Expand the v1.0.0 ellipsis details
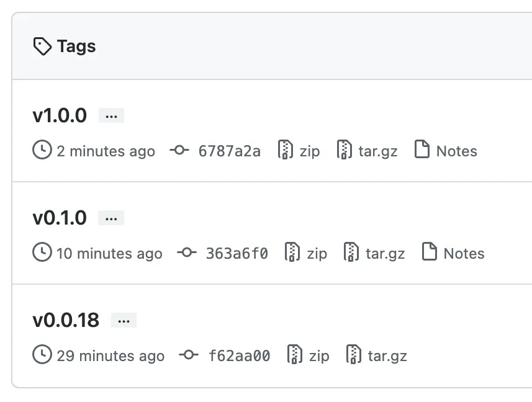Viewport: 532px width, 402px height. pos(112,116)
